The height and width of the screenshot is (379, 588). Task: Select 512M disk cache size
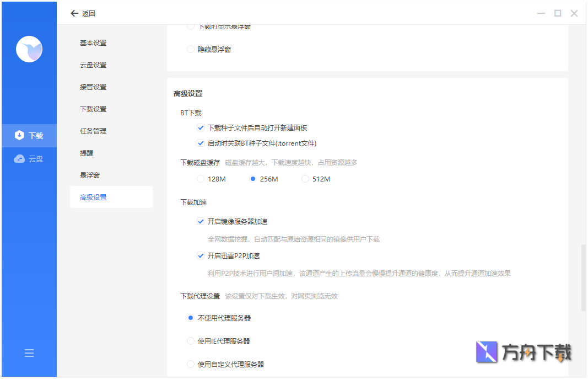[x=305, y=178]
